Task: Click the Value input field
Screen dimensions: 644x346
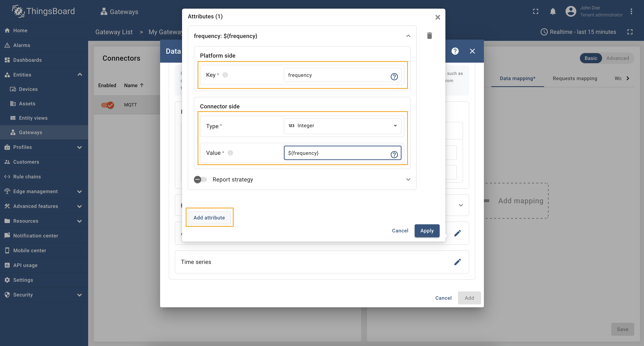Action: click(x=337, y=153)
